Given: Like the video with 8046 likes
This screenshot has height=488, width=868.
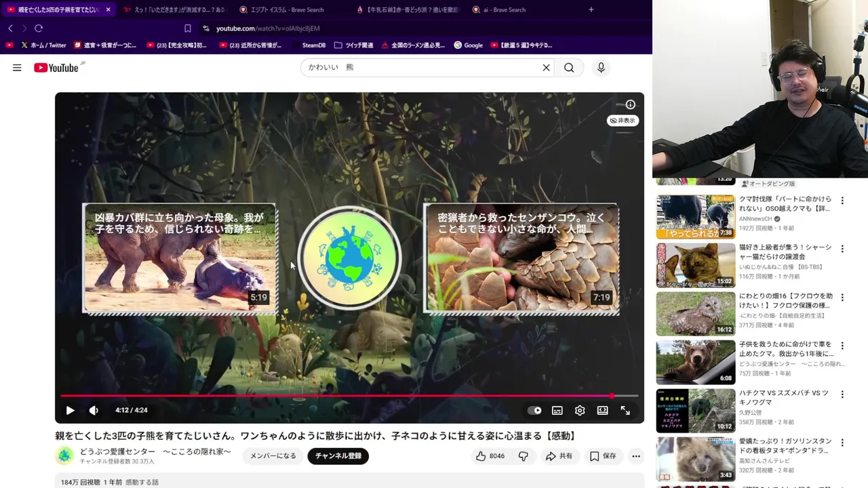Looking at the screenshot, I should tap(490, 456).
